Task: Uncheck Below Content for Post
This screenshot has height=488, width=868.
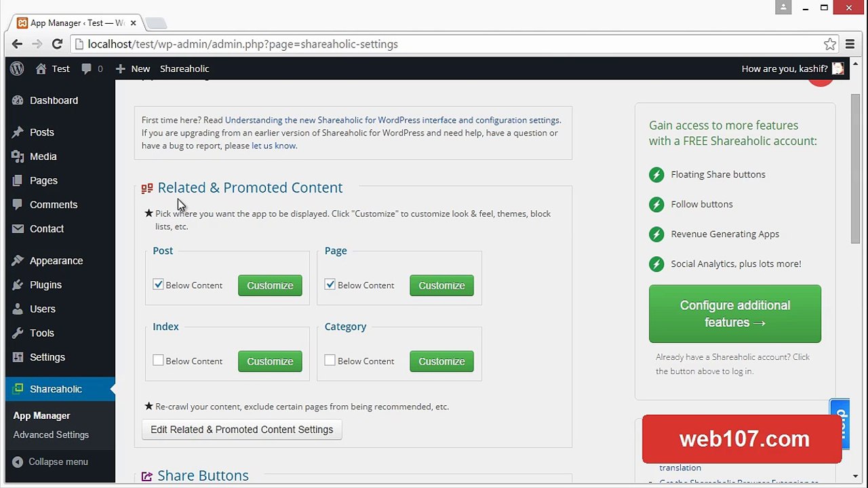Action: [x=158, y=285]
